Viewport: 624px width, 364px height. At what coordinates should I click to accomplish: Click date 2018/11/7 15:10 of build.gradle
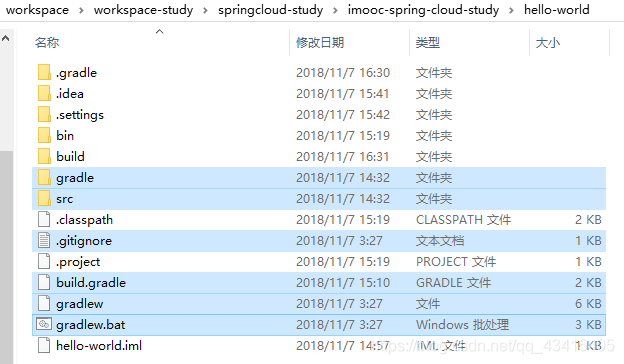pos(343,283)
